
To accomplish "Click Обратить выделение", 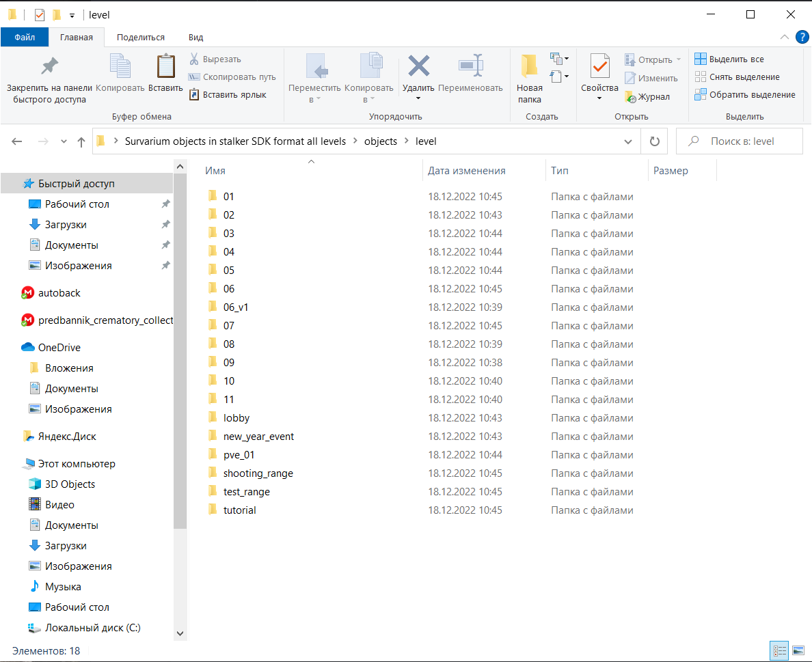I will click(x=745, y=94).
